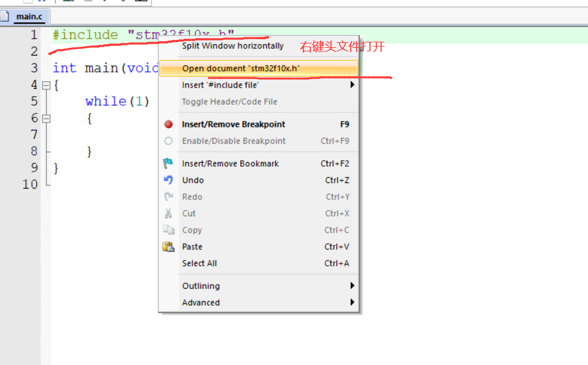Screen dimensions: 588x365
Task: Select Enable/Disable Breakpoint Ctrl+F9 entry
Action: pos(259,141)
